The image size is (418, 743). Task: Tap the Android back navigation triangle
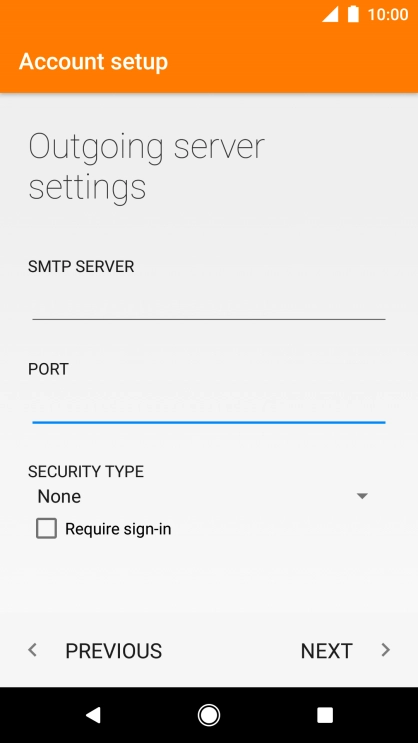(x=93, y=715)
